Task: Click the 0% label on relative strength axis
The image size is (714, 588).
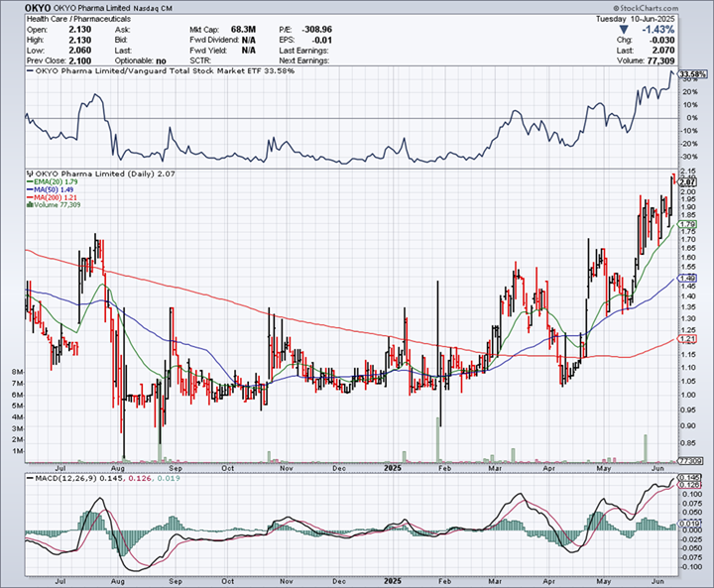Action: (x=692, y=118)
